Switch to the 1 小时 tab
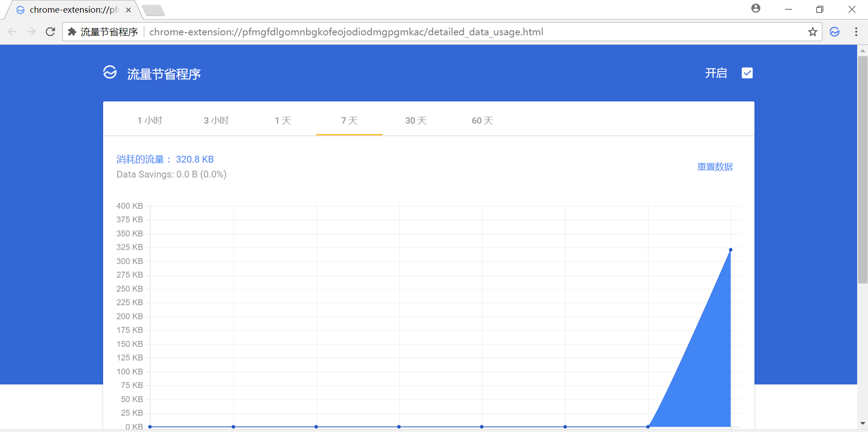Screen dimensions: 868x432 [x=150, y=120]
